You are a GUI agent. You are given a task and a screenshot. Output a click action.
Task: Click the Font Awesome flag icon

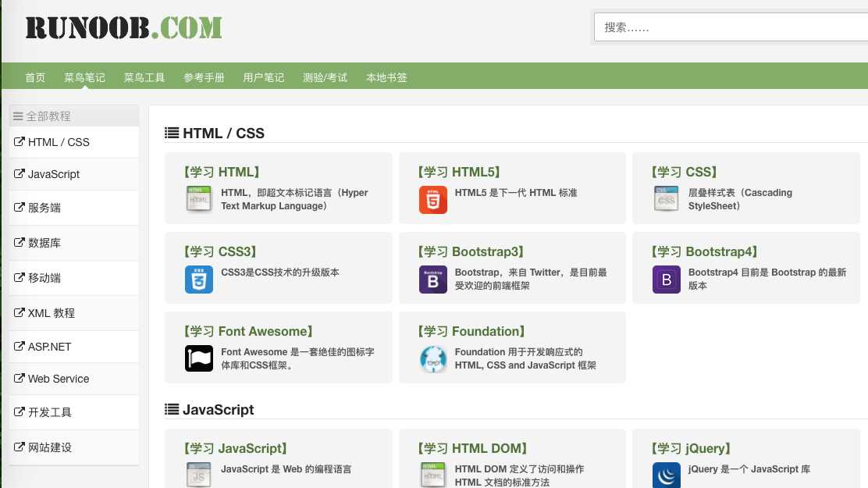click(199, 358)
